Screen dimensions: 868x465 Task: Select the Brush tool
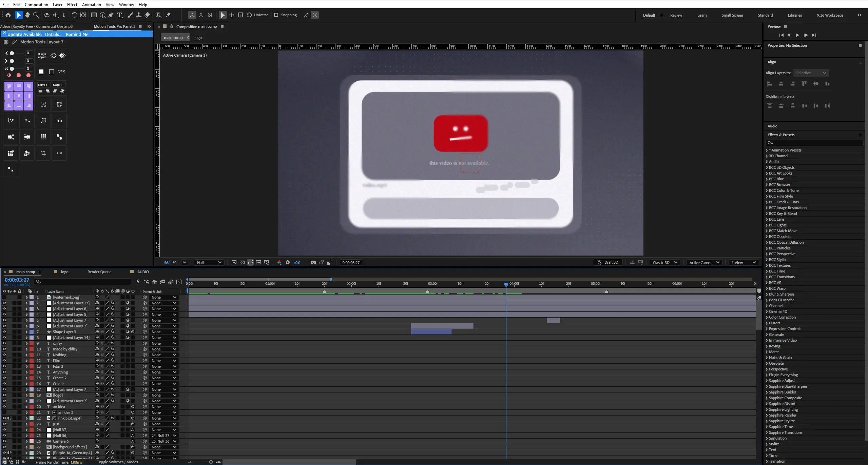(x=130, y=15)
